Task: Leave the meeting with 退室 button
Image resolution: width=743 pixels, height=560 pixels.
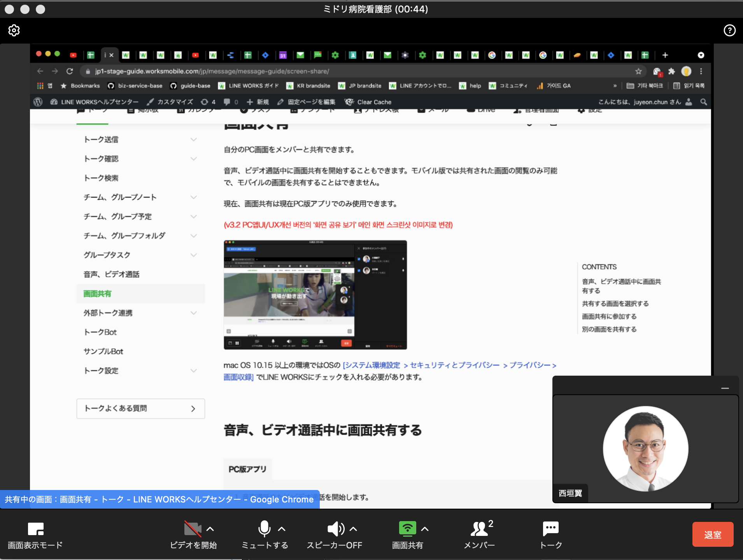Action: pyautogui.click(x=713, y=535)
